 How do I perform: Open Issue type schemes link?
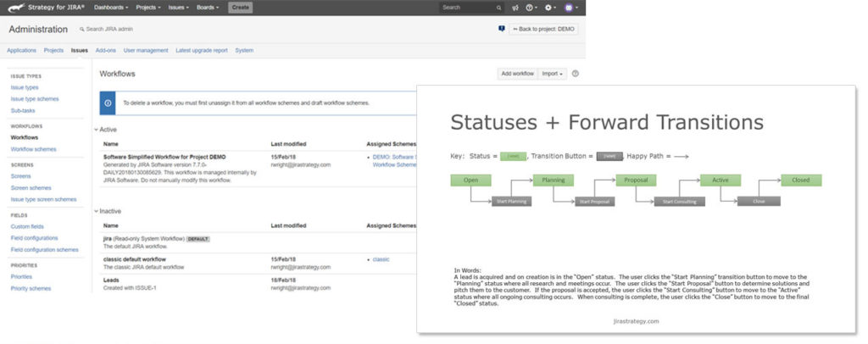[34, 99]
